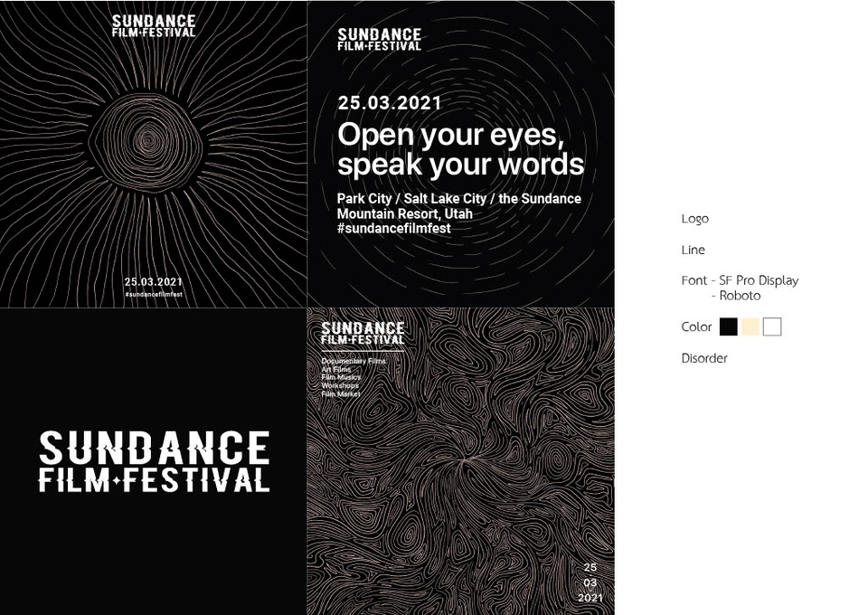Click 'Park City / Salt Lake City' text
The width and height of the screenshot is (868, 615).
[412, 199]
